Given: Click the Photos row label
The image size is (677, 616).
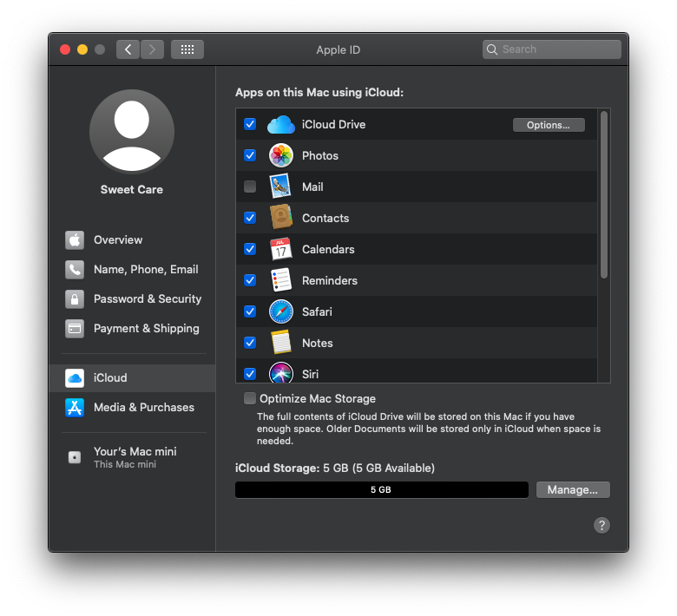Looking at the screenshot, I should [320, 156].
